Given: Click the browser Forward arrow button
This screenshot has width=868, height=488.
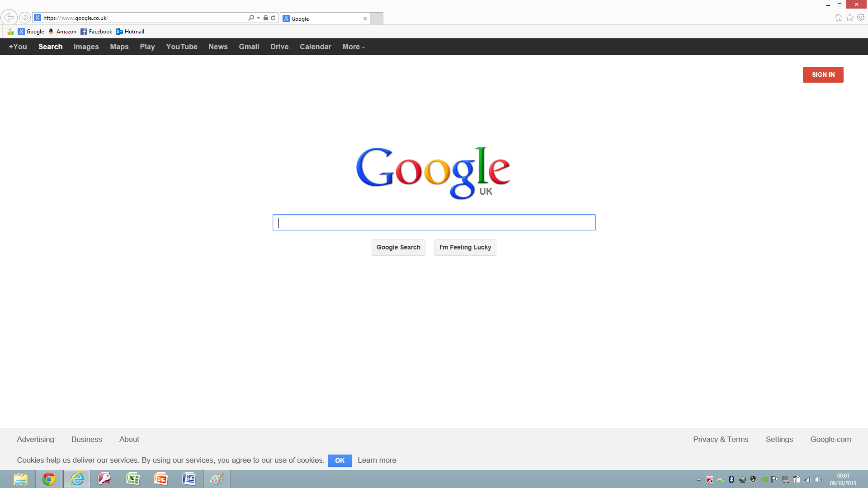Looking at the screenshot, I should click(x=25, y=18).
